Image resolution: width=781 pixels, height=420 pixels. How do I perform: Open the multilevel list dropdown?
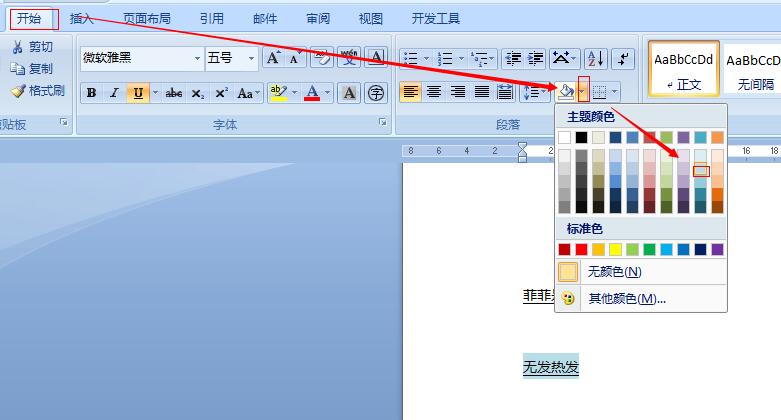(x=492, y=59)
